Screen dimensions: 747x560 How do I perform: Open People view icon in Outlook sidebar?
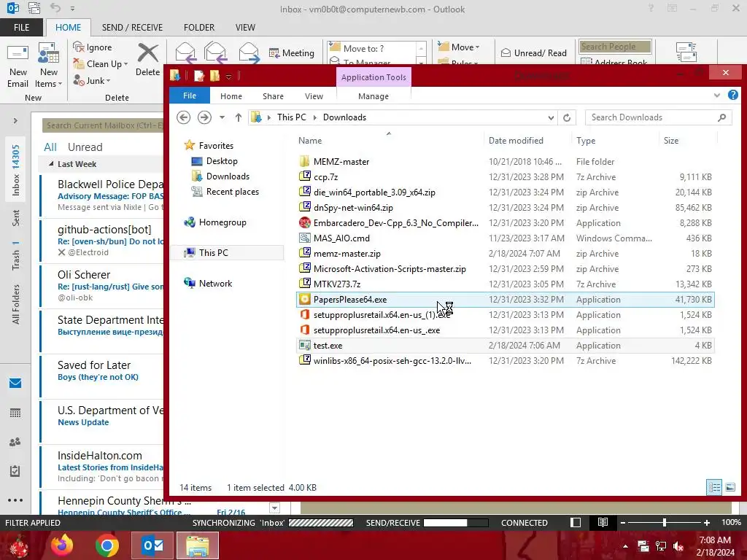15,442
